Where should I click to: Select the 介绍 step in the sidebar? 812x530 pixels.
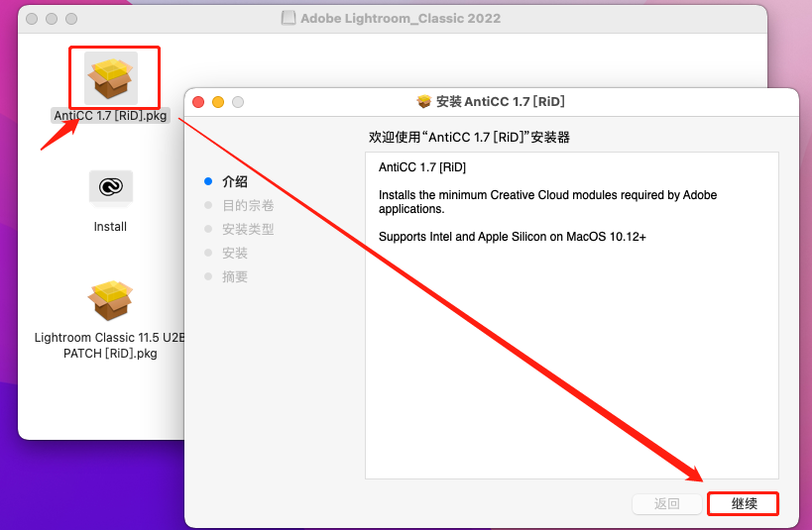(x=235, y=181)
